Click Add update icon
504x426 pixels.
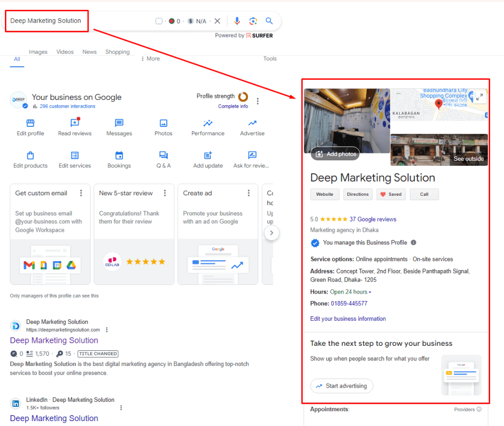click(208, 155)
